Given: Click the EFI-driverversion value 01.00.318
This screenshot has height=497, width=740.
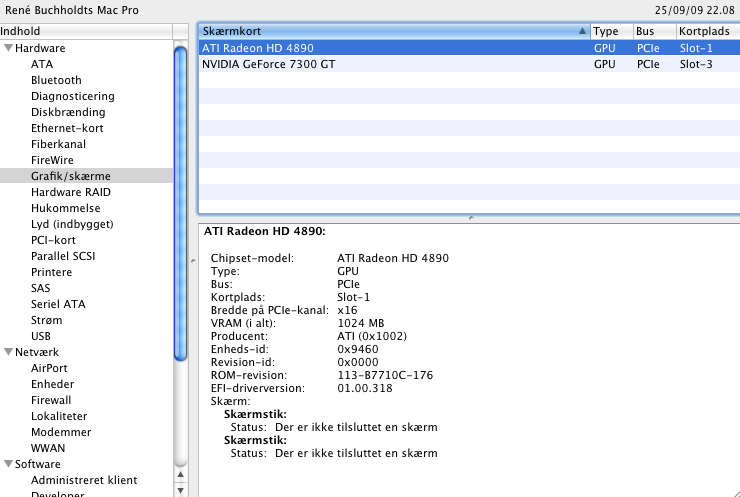Looking at the screenshot, I should pyautogui.click(x=365, y=388).
